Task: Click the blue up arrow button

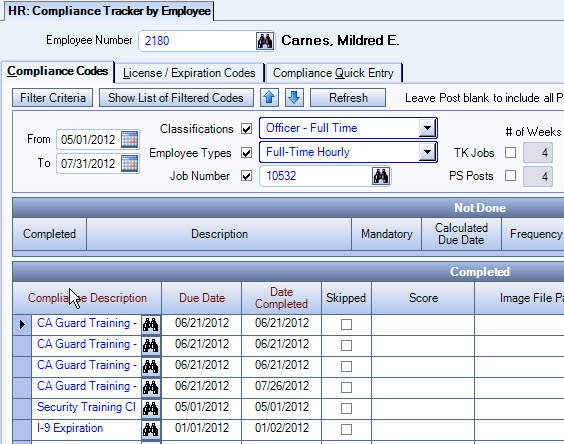Action: pos(269,98)
